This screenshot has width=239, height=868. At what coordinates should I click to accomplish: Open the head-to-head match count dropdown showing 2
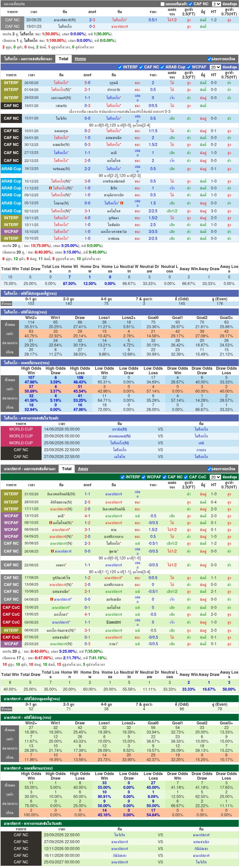click(216, 4)
